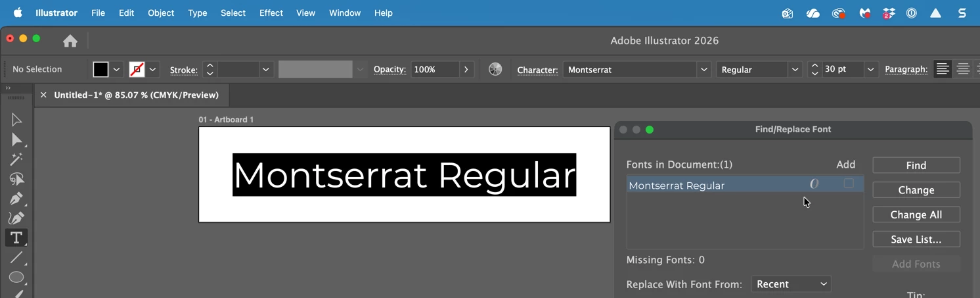980x298 pixels.
Task: Go to the Home screen icon
Action: 70,41
